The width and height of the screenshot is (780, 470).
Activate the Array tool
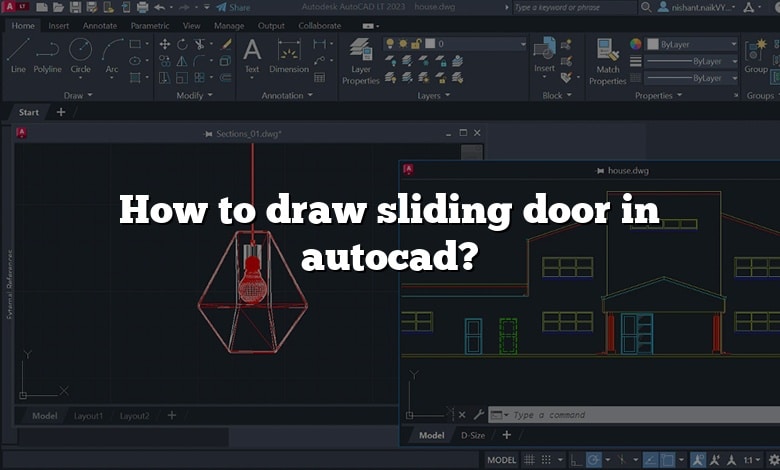(x=199, y=78)
